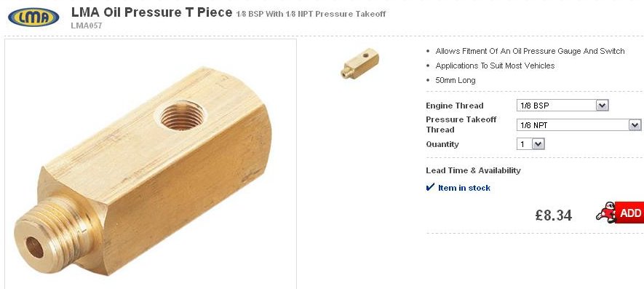The image size is (644, 289).
Task: Click the £8.34 price text
Action: (x=553, y=215)
